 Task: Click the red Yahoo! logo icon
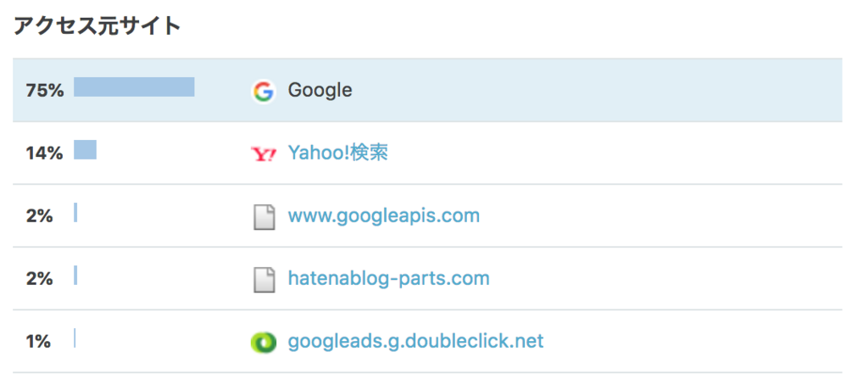(x=264, y=154)
